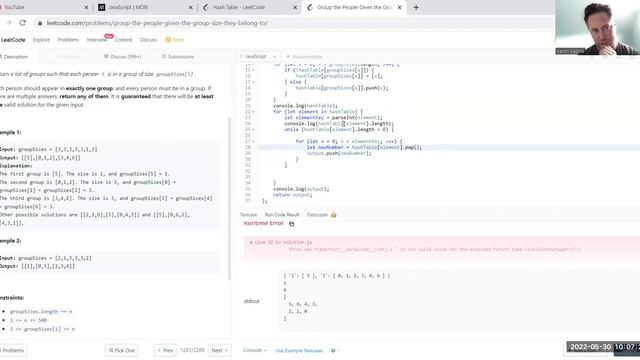Image resolution: width=640 pixels, height=360 pixels.
Task: Select the Testcase tab
Action: tap(249, 215)
